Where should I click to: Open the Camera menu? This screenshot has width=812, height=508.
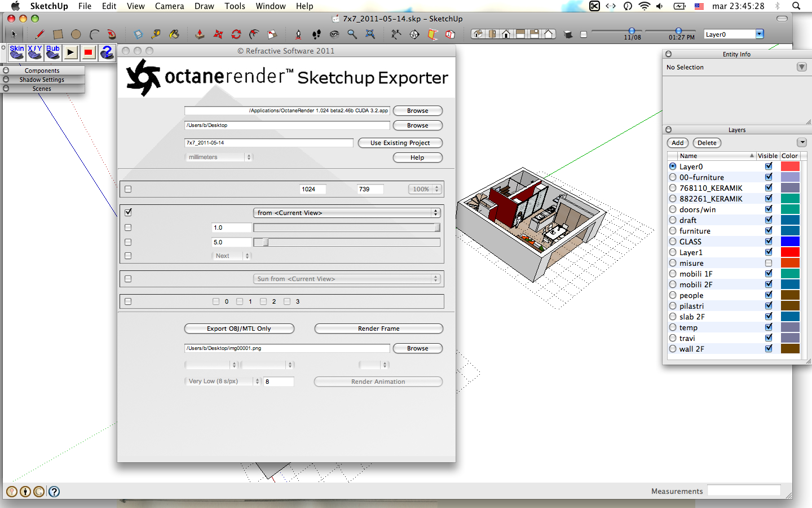[170, 6]
